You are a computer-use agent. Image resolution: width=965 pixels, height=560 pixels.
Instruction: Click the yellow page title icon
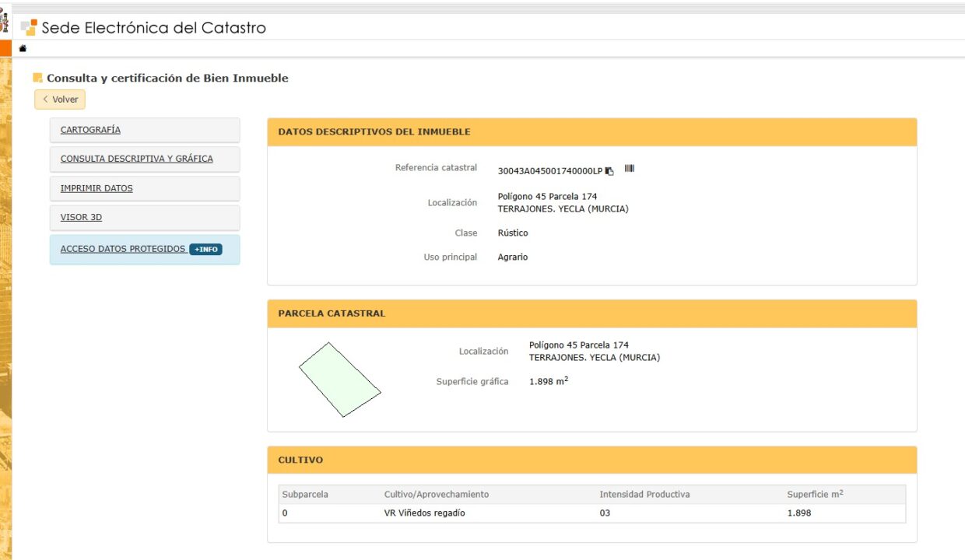tap(37, 78)
